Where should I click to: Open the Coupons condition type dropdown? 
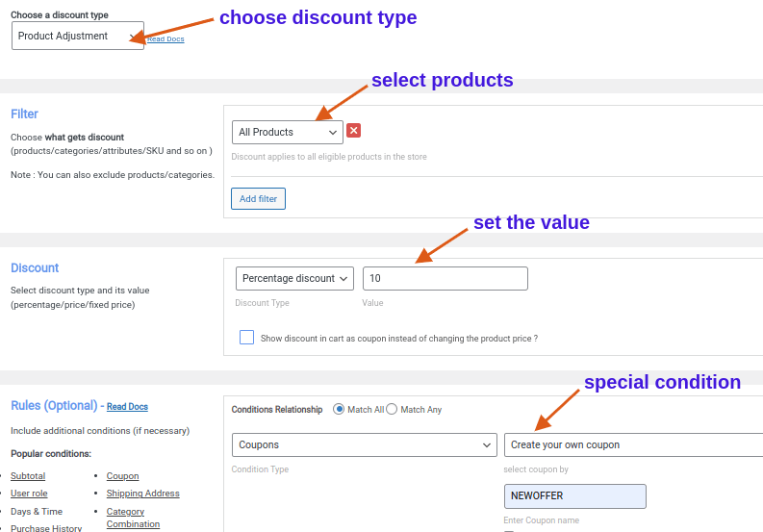tap(364, 445)
